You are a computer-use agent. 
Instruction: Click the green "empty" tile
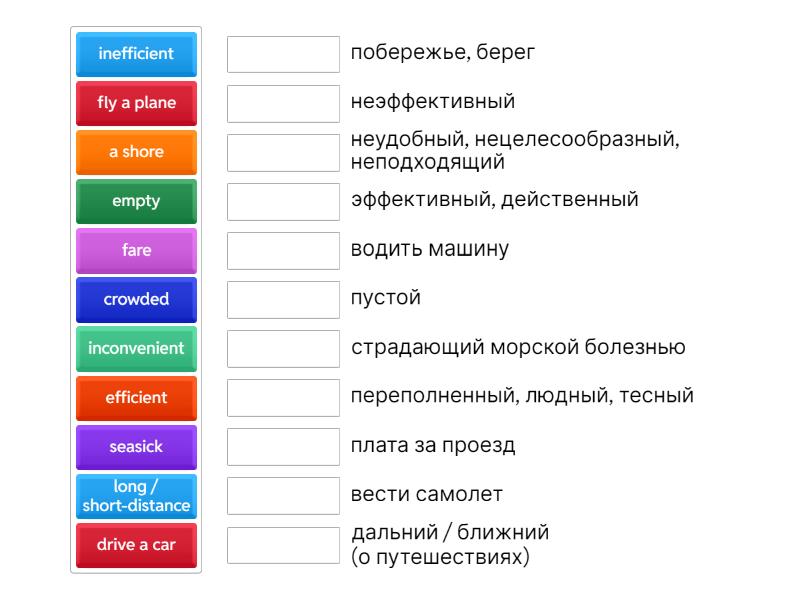(136, 201)
